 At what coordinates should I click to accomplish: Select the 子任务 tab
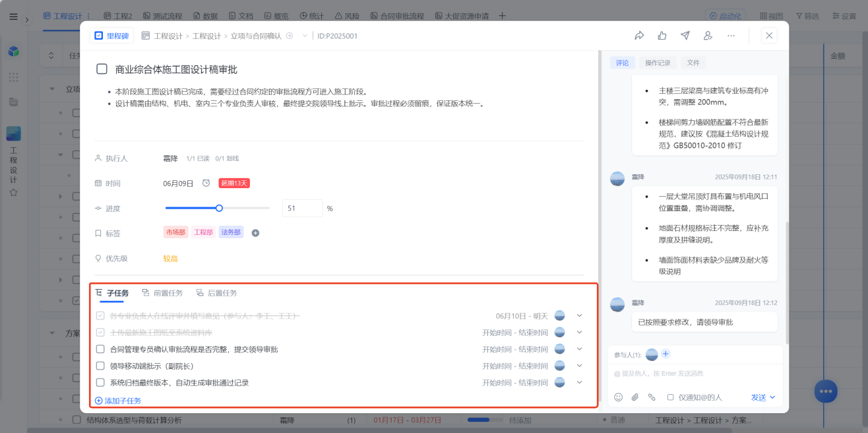click(x=112, y=293)
